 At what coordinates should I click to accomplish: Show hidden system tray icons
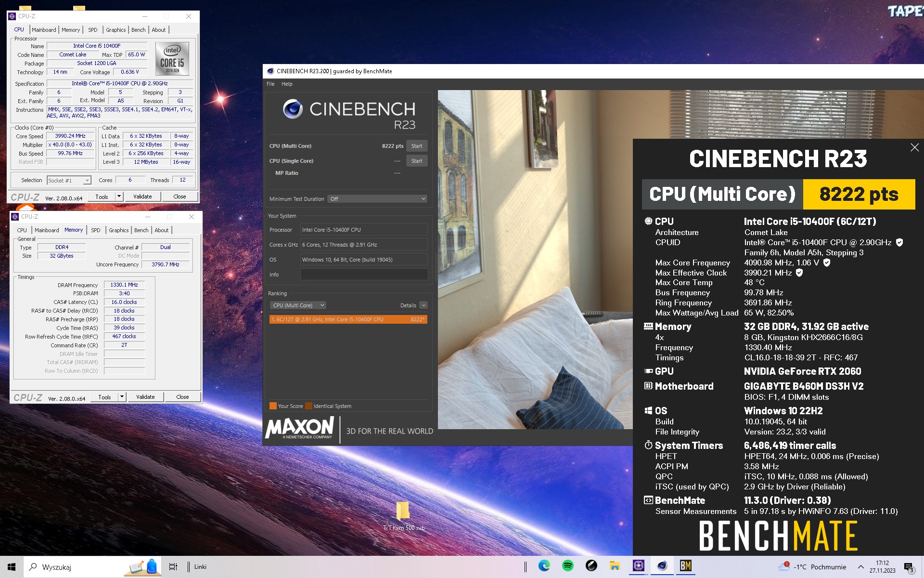(x=860, y=567)
